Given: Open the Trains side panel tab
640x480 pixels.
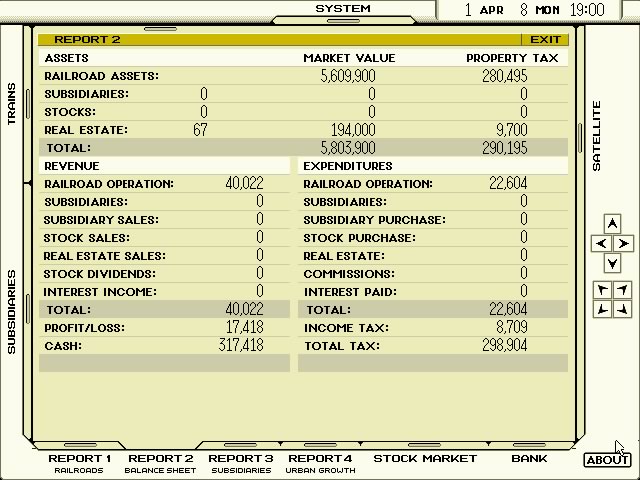Looking at the screenshot, I should 11,104.
